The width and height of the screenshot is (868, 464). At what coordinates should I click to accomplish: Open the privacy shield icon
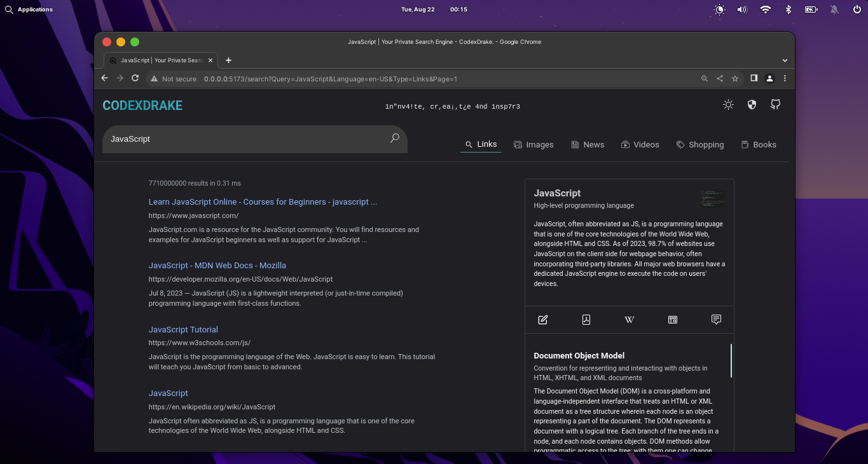(x=752, y=105)
